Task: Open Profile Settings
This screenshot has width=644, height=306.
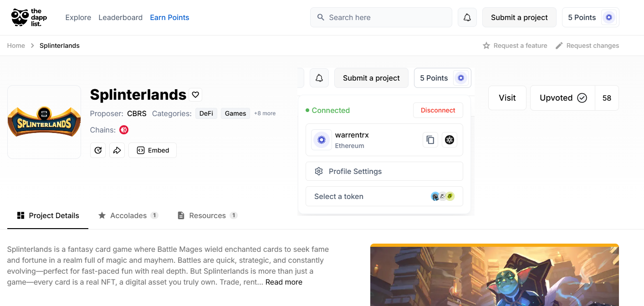Action: (x=384, y=171)
